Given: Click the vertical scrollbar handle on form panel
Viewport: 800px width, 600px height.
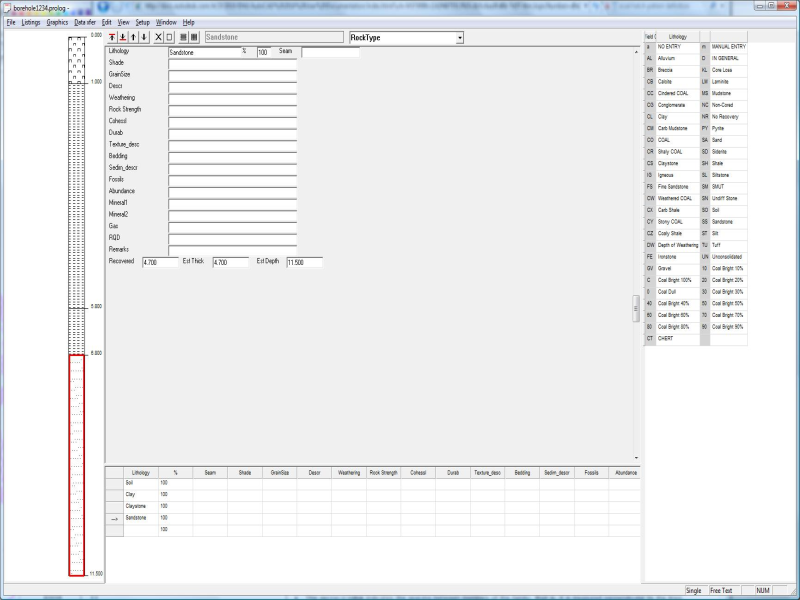Looking at the screenshot, I should 636,309.
